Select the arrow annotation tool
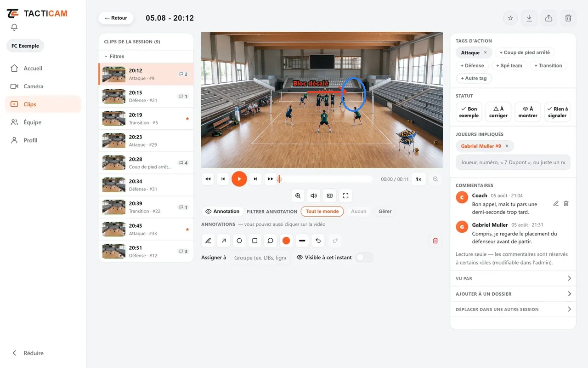The image size is (588, 368). [x=224, y=241]
